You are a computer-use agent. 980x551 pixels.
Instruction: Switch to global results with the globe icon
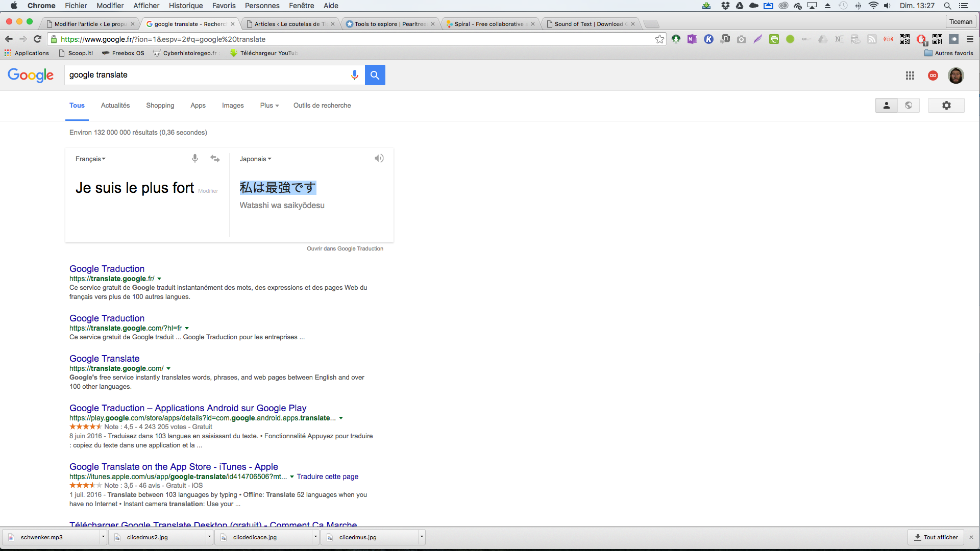coord(909,105)
